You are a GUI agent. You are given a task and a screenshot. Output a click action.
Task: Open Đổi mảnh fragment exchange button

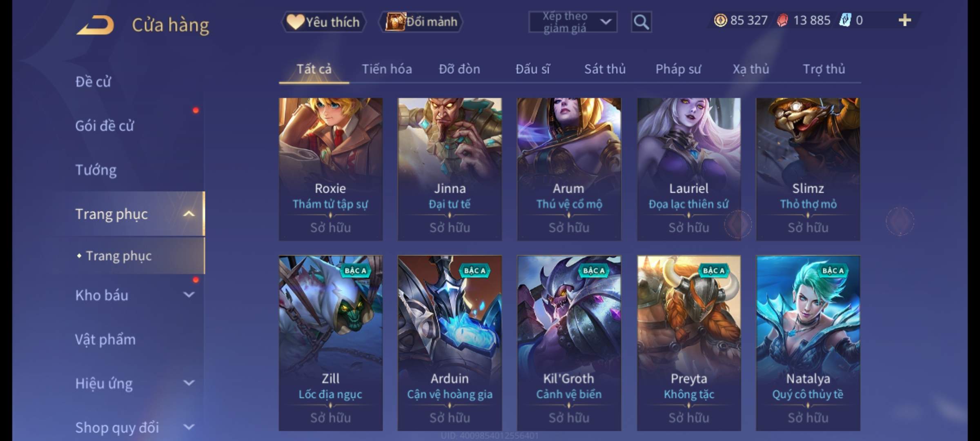tap(421, 22)
